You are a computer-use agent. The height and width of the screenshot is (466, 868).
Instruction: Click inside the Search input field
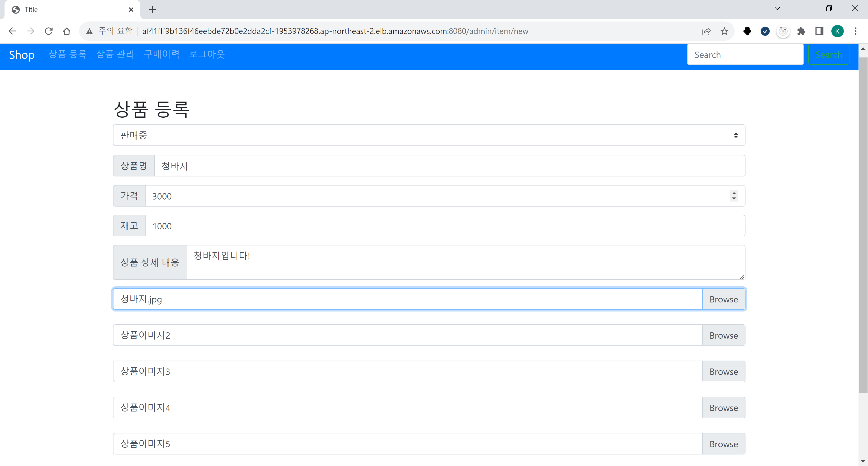pos(745,54)
